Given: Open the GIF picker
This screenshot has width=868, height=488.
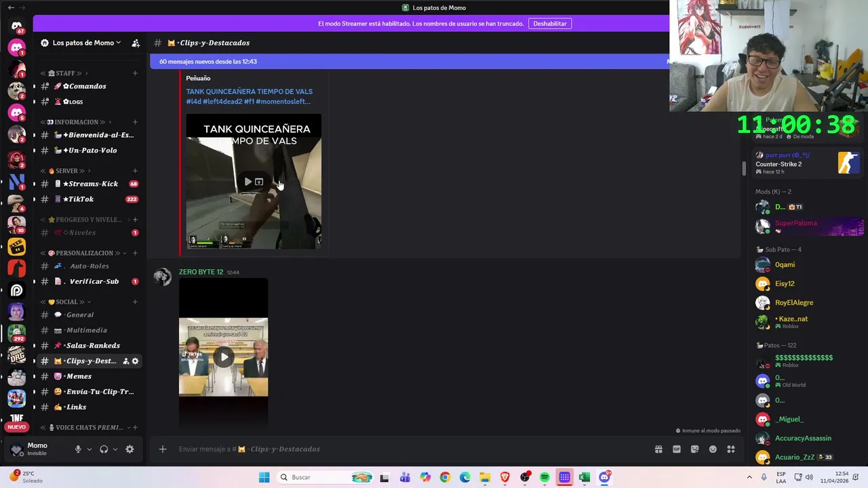Looking at the screenshot, I should 676,449.
